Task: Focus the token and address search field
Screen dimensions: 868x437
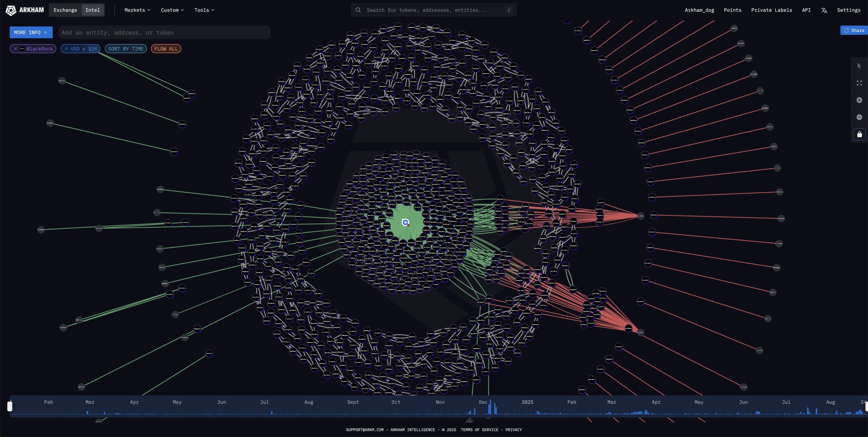Action: click(x=434, y=10)
